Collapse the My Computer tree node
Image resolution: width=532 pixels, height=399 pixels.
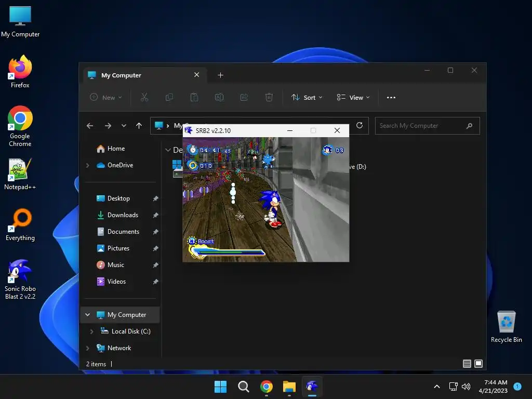coord(88,314)
